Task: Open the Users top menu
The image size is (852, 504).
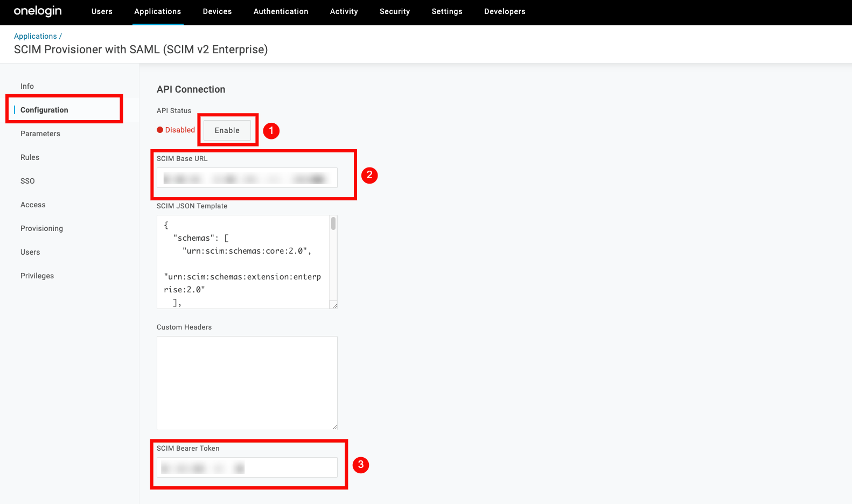Action: click(102, 11)
